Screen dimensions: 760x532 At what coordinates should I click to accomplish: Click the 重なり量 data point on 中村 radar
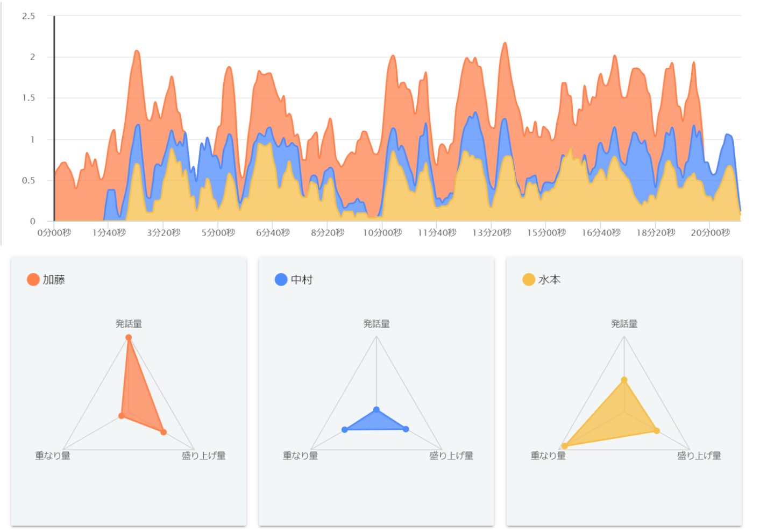pos(345,430)
